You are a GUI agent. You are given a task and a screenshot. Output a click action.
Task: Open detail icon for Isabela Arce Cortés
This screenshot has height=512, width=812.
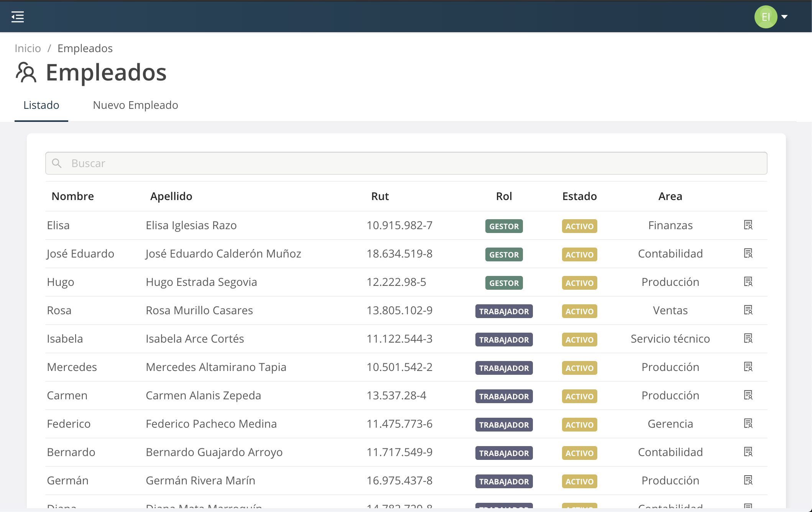pos(748,338)
